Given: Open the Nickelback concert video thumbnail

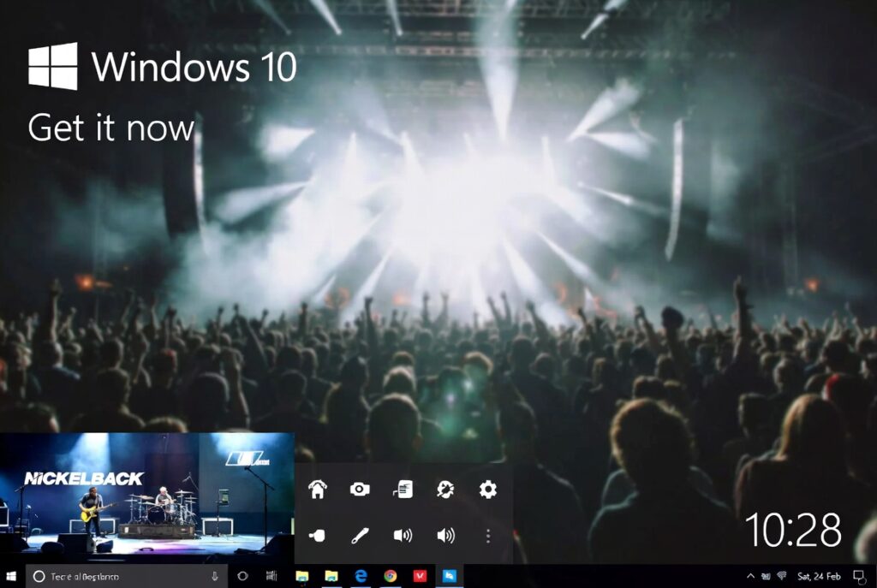Looking at the screenshot, I should (146, 496).
